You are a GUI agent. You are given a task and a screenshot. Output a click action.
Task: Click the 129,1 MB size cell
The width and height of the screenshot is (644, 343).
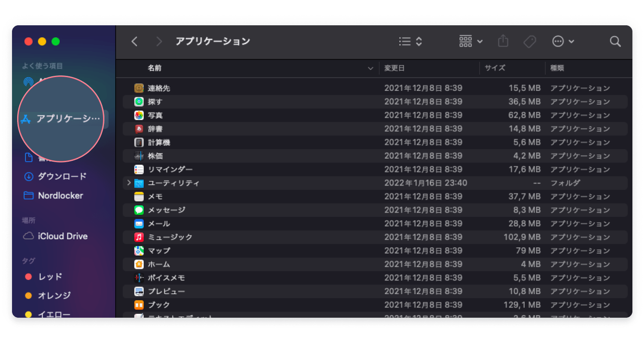coord(522,305)
